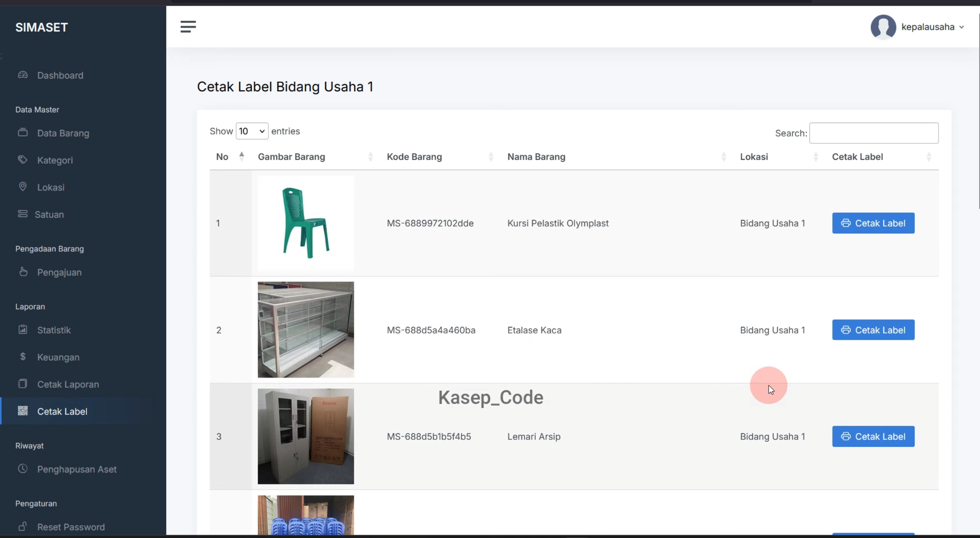980x538 pixels.
Task: Select the code MS-688d5a4a460ba
Action: (x=431, y=330)
